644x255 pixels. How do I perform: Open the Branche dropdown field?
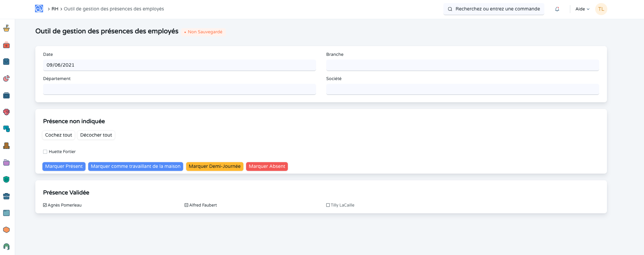pos(462,65)
